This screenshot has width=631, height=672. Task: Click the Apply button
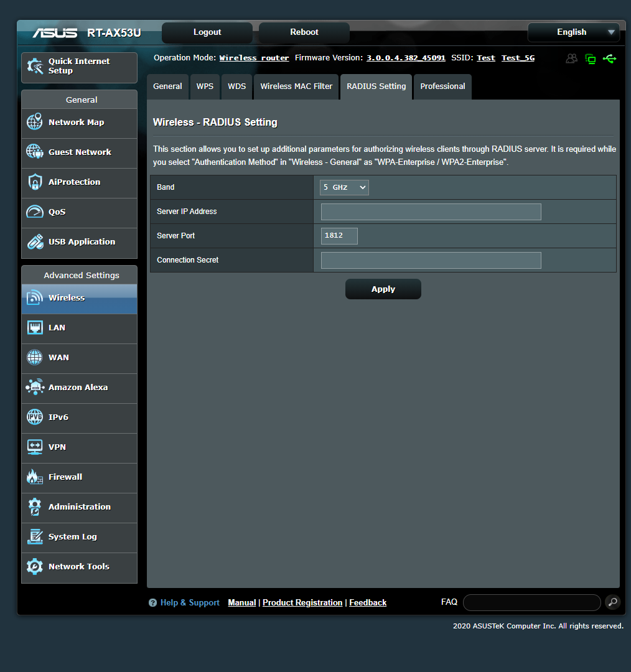tap(383, 289)
